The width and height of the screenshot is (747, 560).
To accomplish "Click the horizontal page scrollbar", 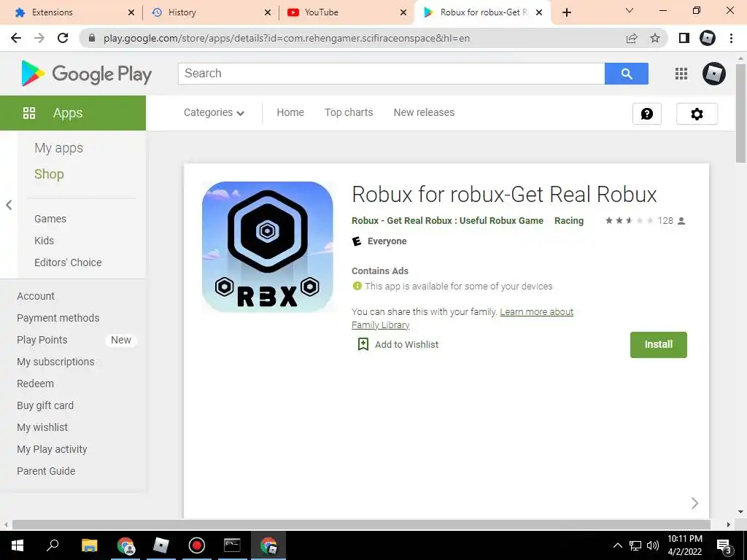I will point(362,525).
